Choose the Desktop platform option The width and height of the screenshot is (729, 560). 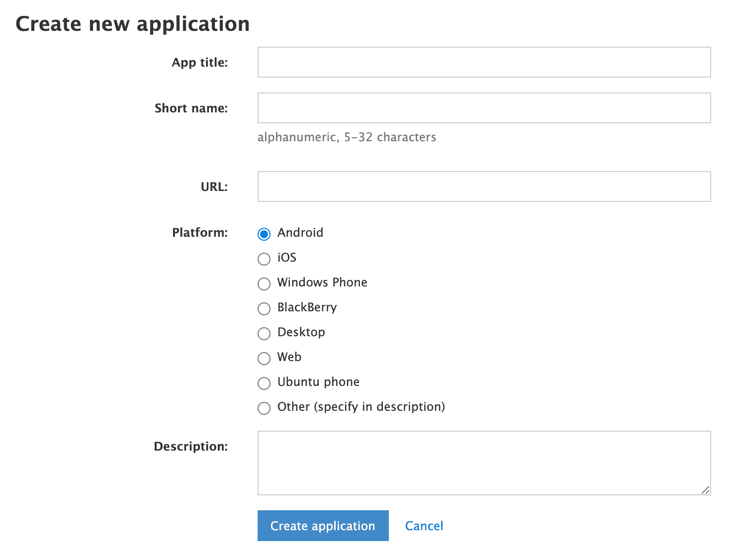pos(264,333)
